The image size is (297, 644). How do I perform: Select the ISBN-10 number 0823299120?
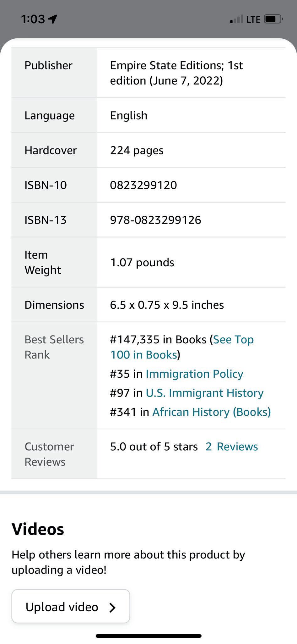[x=143, y=185]
